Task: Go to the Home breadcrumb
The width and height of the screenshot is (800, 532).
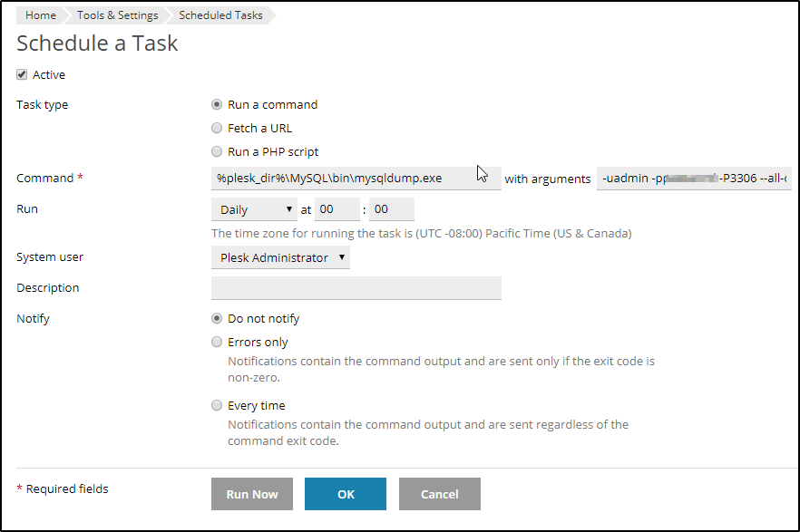Action: [x=41, y=15]
